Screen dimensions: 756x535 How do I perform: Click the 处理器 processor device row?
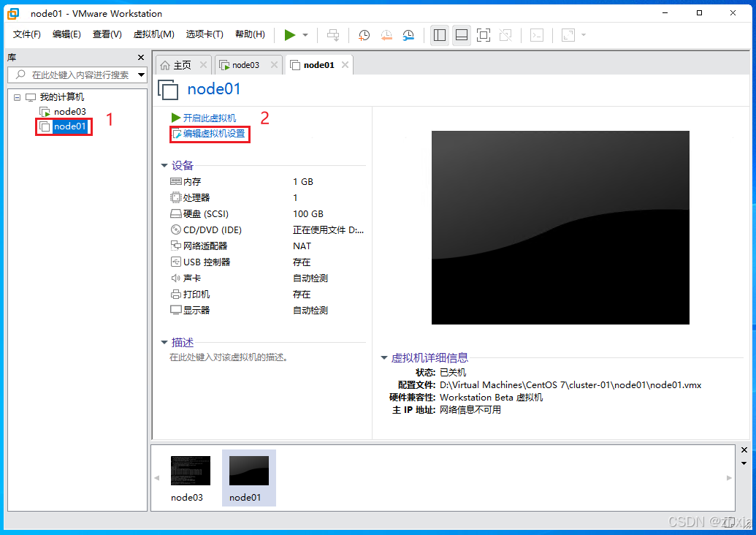(x=267, y=198)
